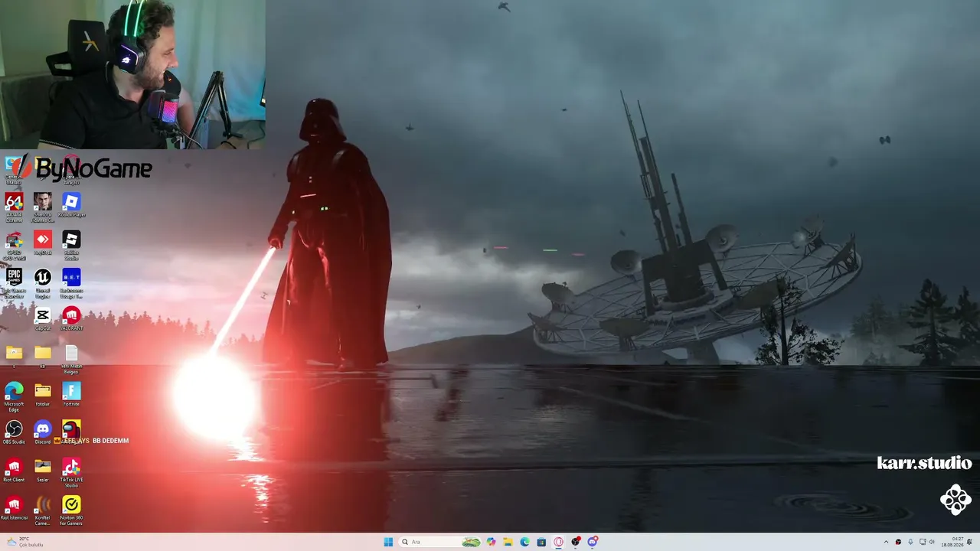Launch CapCut from the desktop
This screenshot has width=980, height=551.
[x=43, y=318]
